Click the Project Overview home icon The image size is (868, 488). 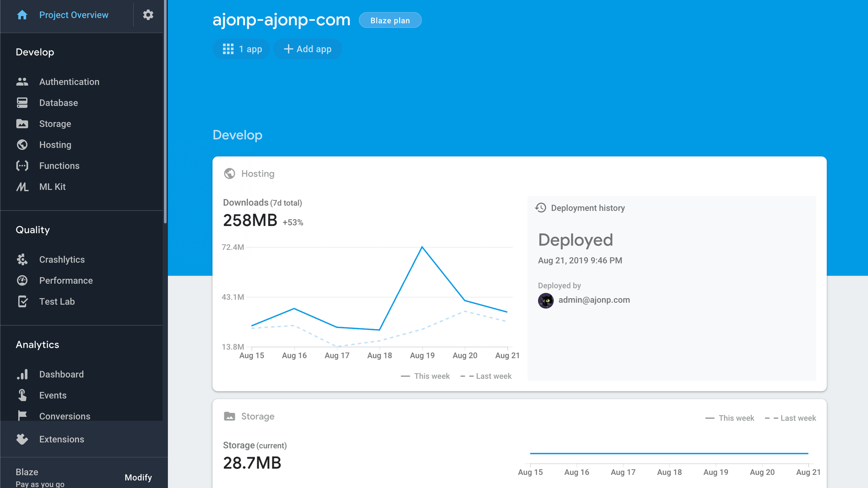[x=22, y=15]
